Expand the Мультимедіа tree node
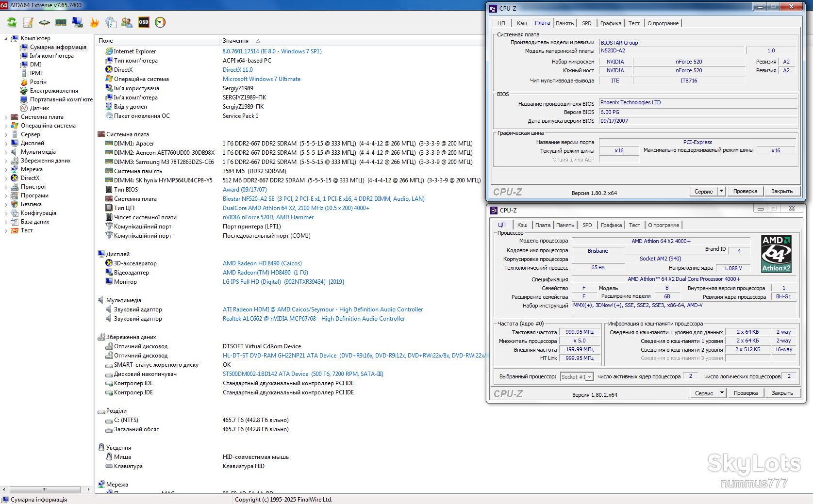Viewport: 813px width, 504px height. (x=6, y=152)
